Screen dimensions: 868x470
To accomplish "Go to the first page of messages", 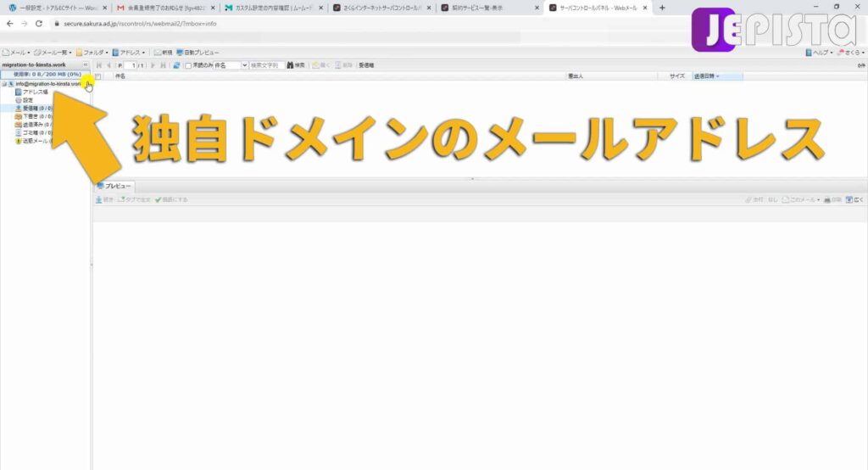I will tap(99, 65).
